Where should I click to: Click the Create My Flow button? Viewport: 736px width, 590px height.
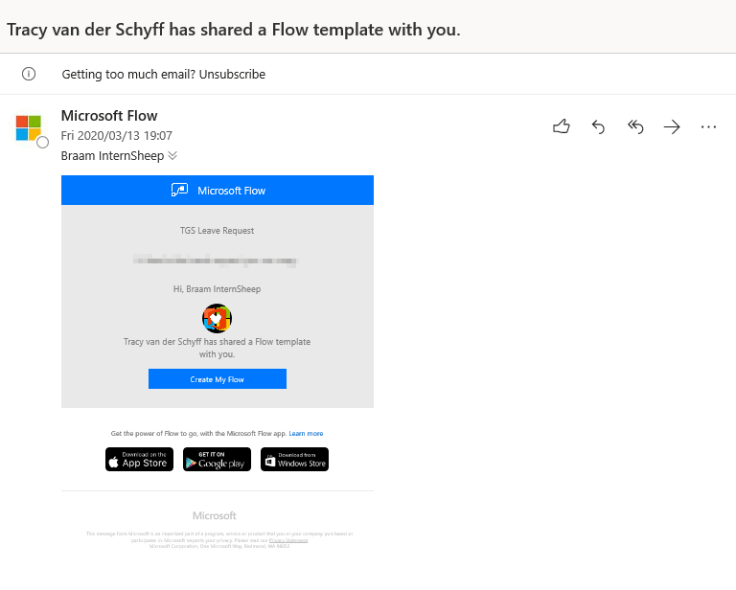click(217, 379)
